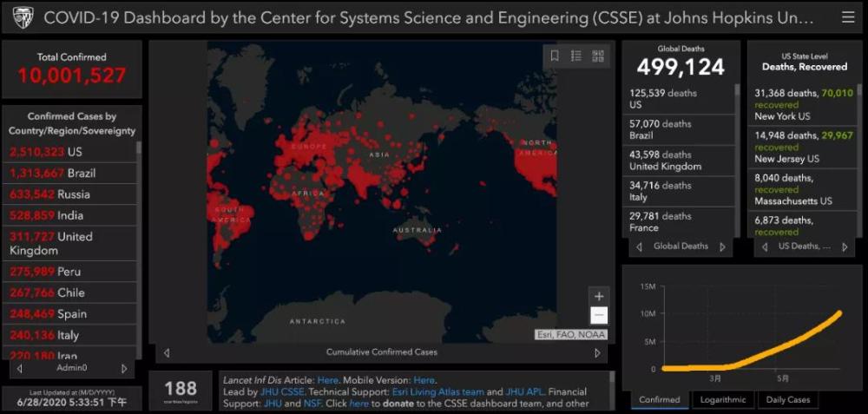Go to previous Admin0 list page arrow
This screenshot has width=868, height=414.
(x=20, y=368)
